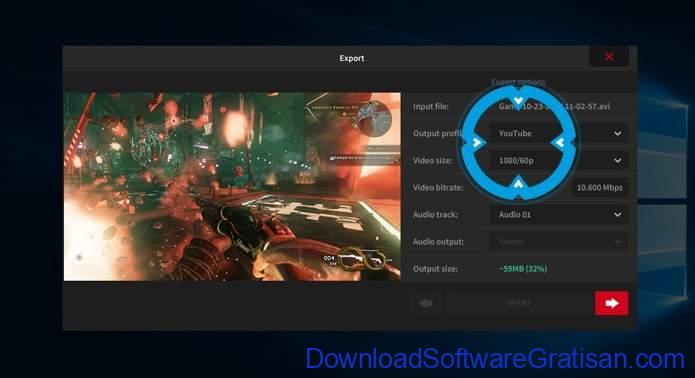
Task: Click the Audio track label
Action: [x=435, y=214]
